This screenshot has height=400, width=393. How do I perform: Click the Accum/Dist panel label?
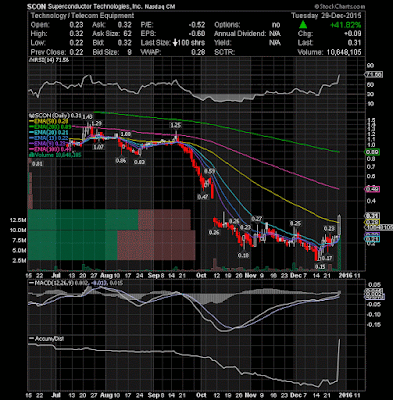(47, 339)
